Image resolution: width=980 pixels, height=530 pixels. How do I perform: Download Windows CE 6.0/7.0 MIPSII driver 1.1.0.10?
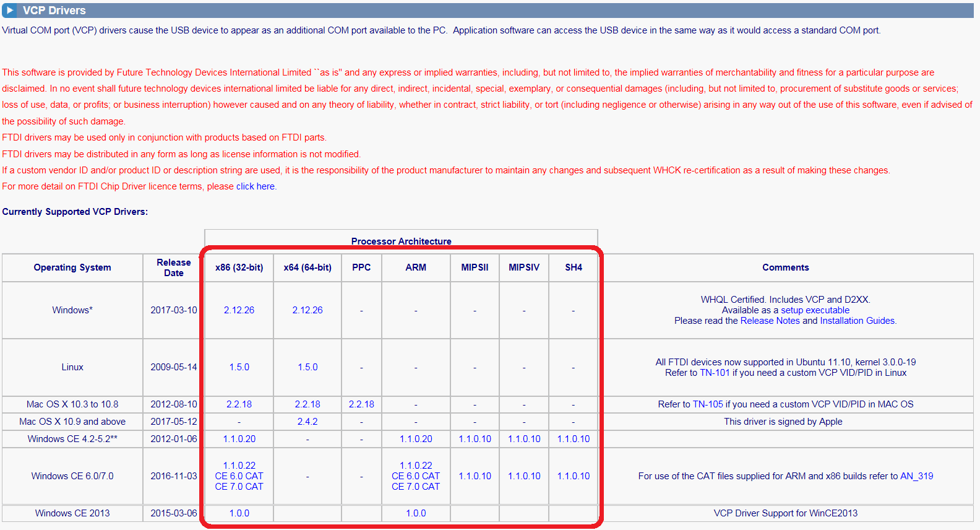pos(475,476)
